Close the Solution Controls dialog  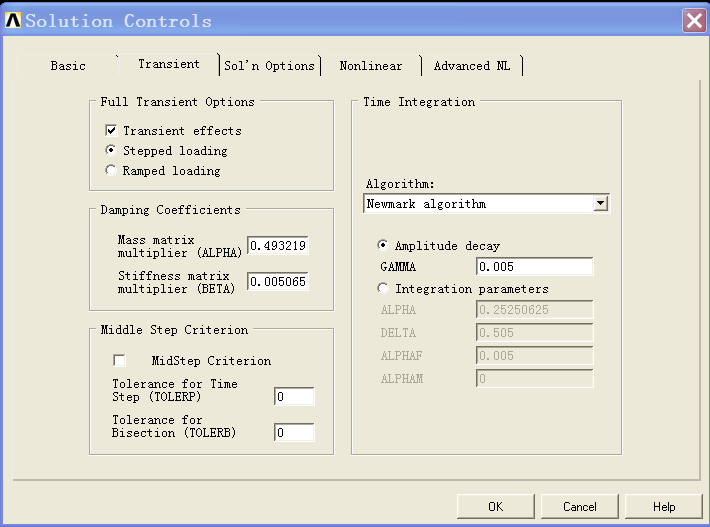[693, 20]
